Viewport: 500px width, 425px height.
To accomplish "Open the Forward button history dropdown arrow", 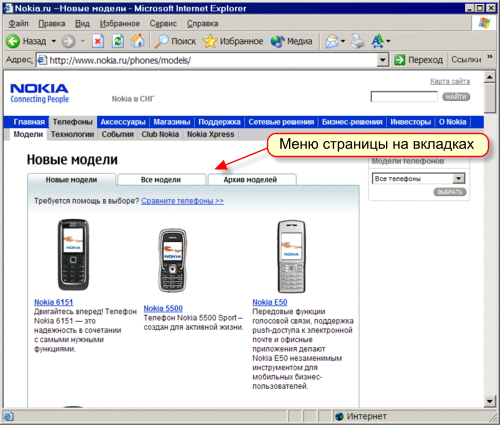I will pos(83,41).
